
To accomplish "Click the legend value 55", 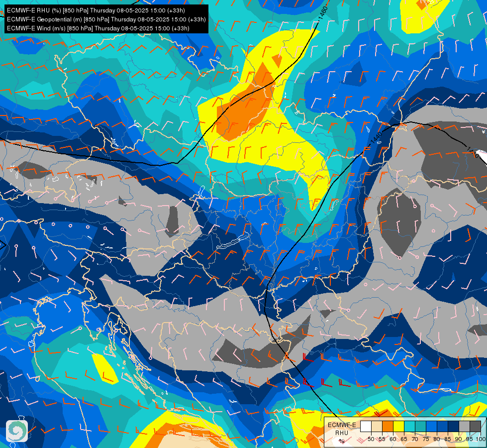I will pos(382,439).
